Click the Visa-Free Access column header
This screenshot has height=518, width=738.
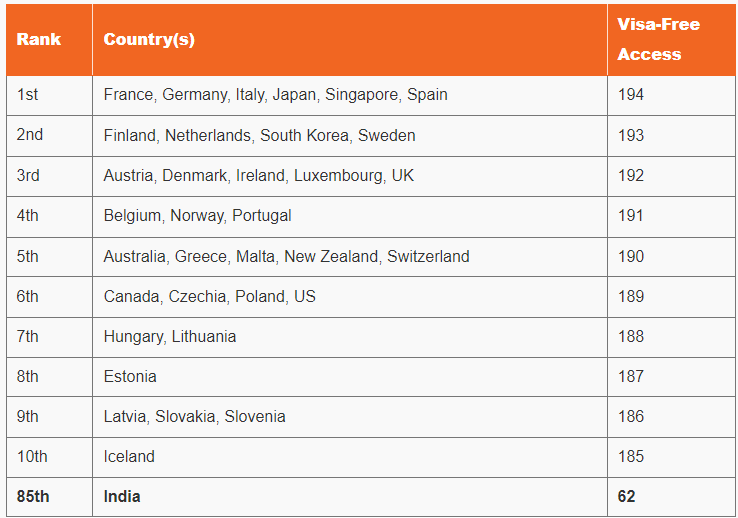[658, 39]
